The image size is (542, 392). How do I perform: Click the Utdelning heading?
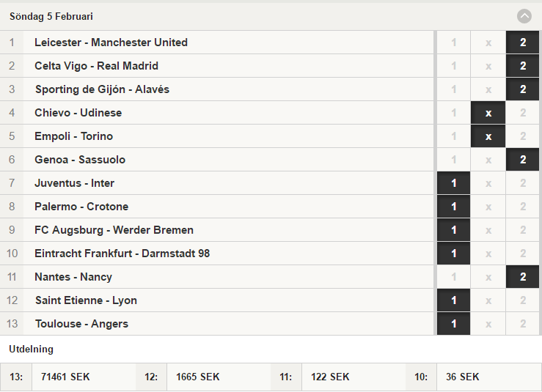click(x=31, y=350)
